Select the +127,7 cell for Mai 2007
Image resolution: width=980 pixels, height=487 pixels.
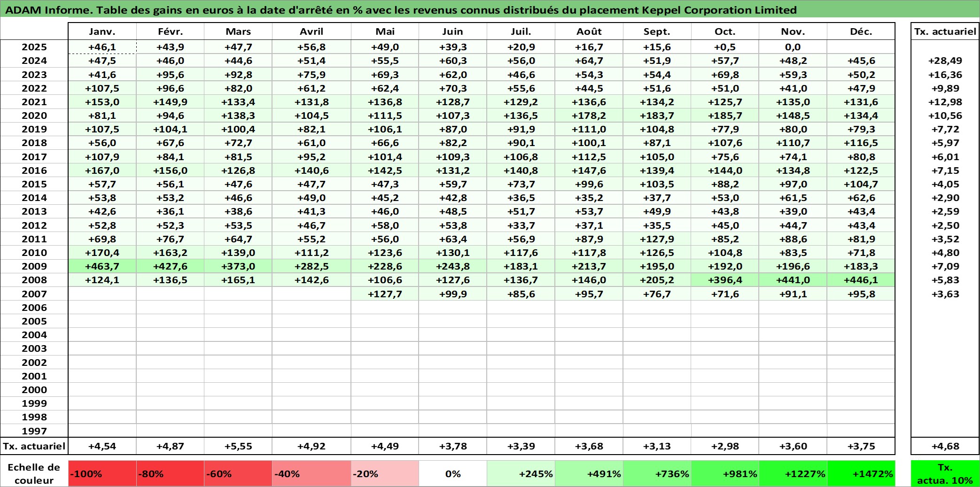pos(385,294)
